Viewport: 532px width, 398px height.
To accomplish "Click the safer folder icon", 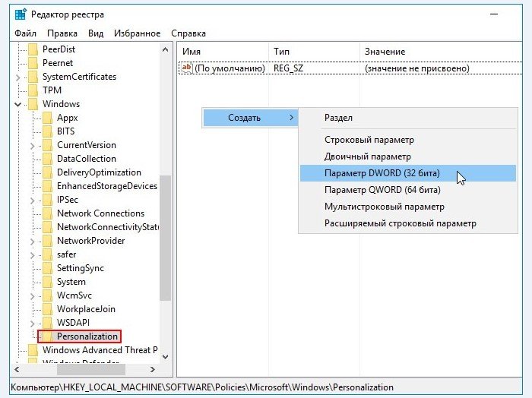I will (x=47, y=254).
